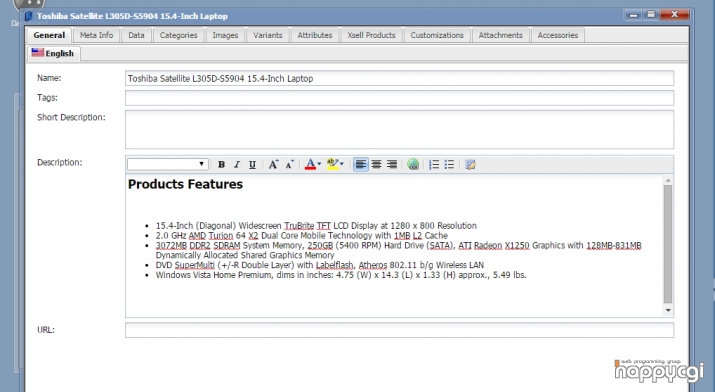The image size is (715, 392).
Task: Open highlight color dropdown arrow
Action: (342, 164)
